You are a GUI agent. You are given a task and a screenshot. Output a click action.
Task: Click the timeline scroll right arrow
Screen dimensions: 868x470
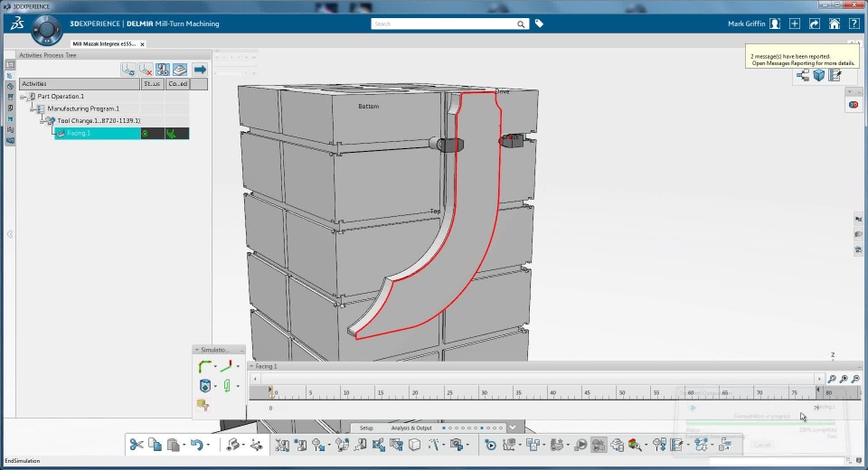click(x=819, y=380)
